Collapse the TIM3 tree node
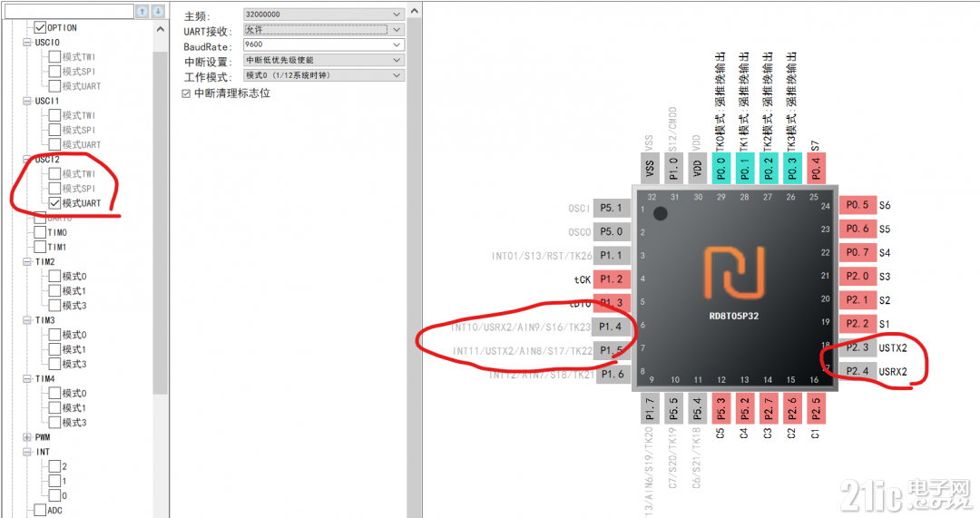The height and width of the screenshot is (518, 980). click(27, 320)
